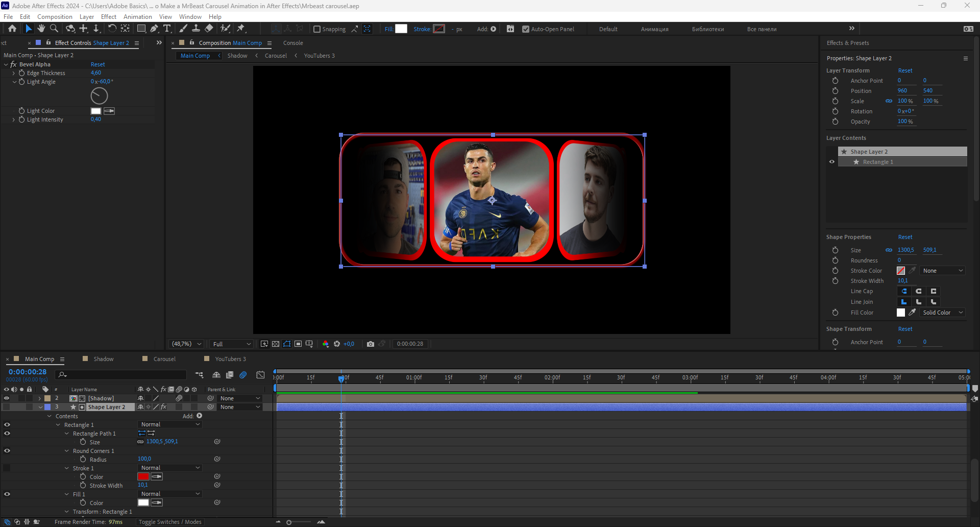Screen dimensions: 980x527
Task: Select the Puppet Pin tool
Action: click(241, 29)
